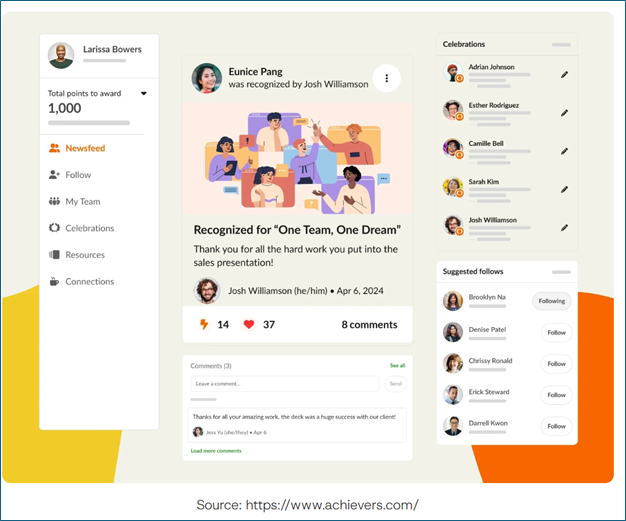Click the pencil icon next to Esther Rodriguez

pyautogui.click(x=564, y=112)
